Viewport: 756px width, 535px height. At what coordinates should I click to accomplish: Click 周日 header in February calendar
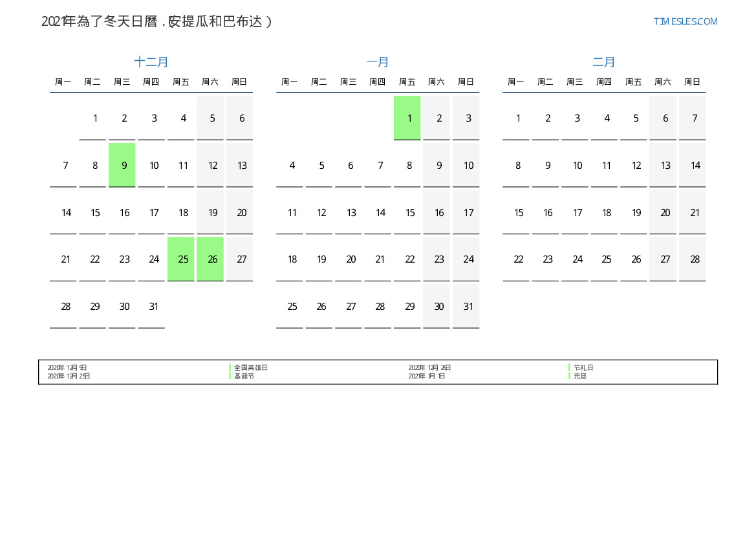693,82
